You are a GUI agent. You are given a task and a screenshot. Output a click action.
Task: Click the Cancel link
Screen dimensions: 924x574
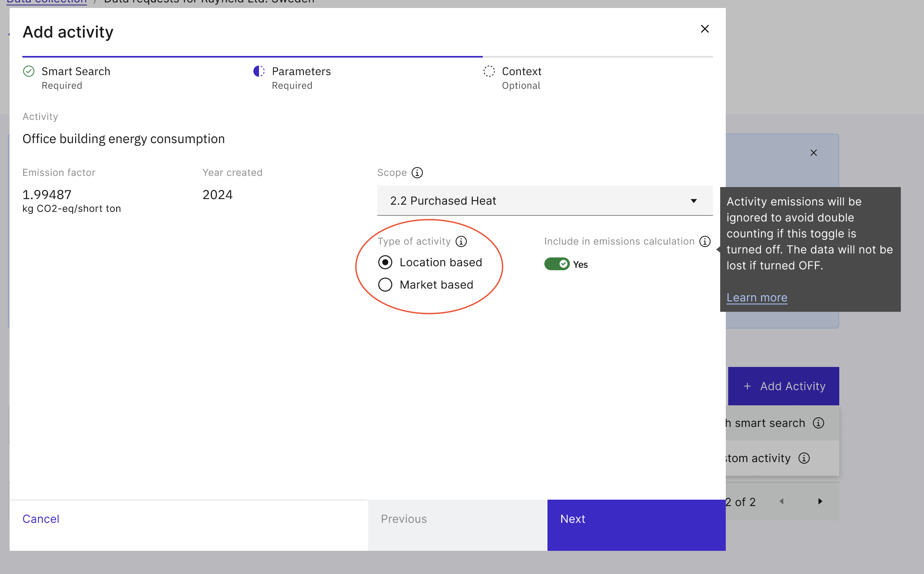click(41, 519)
